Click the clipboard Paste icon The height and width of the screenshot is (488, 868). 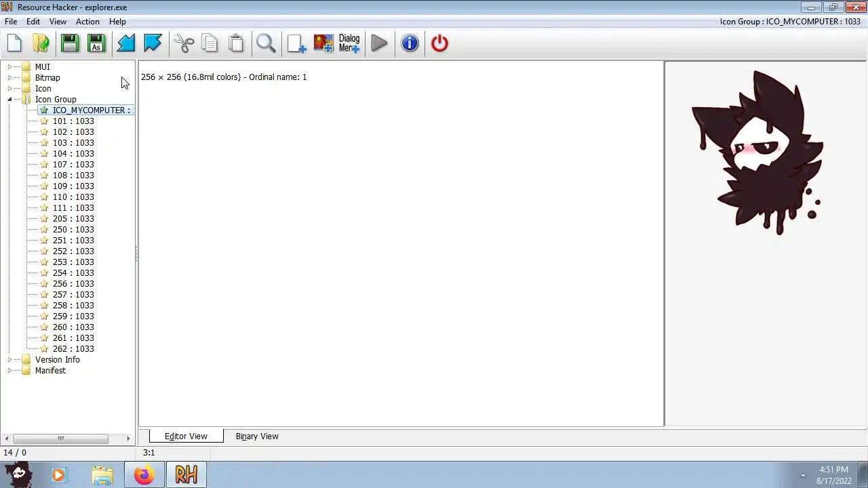point(236,43)
